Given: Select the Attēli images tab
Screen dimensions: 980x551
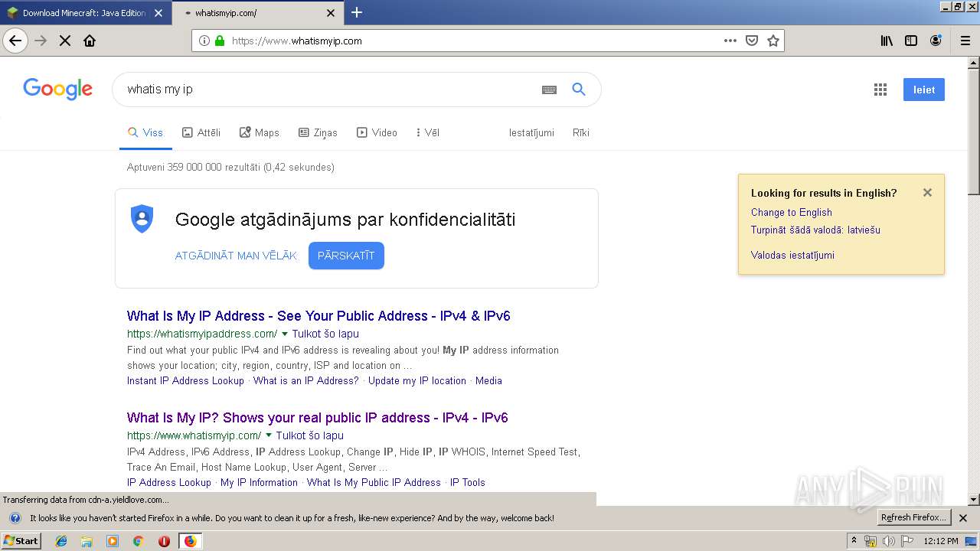Looking at the screenshot, I should click(x=201, y=132).
